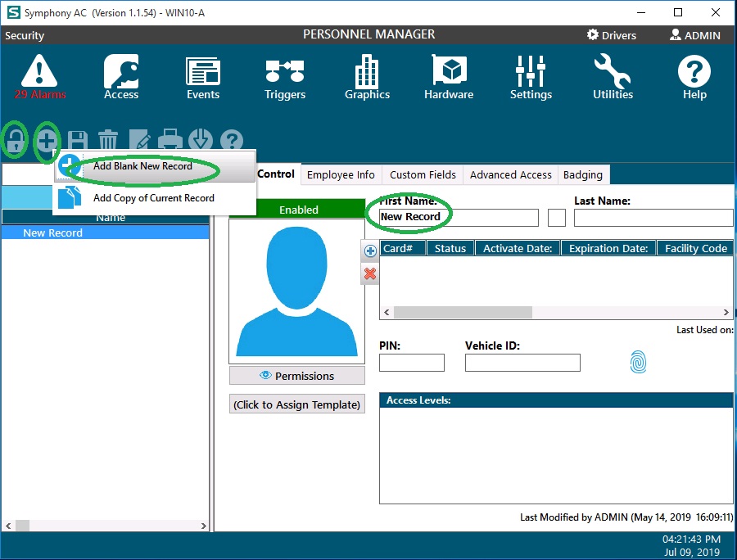Click the Last Modified by ADMIN text
Image resolution: width=737 pixels, height=560 pixels.
coord(626,517)
